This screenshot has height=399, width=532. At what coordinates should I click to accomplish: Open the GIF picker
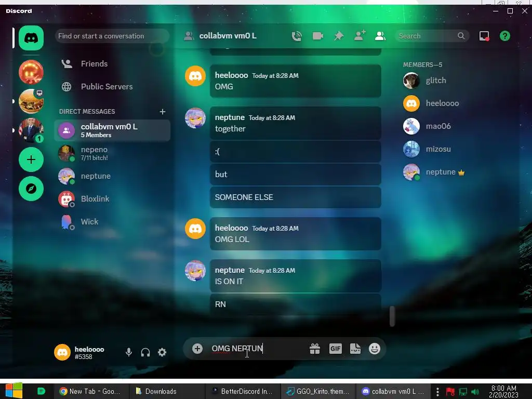coord(335,349)
